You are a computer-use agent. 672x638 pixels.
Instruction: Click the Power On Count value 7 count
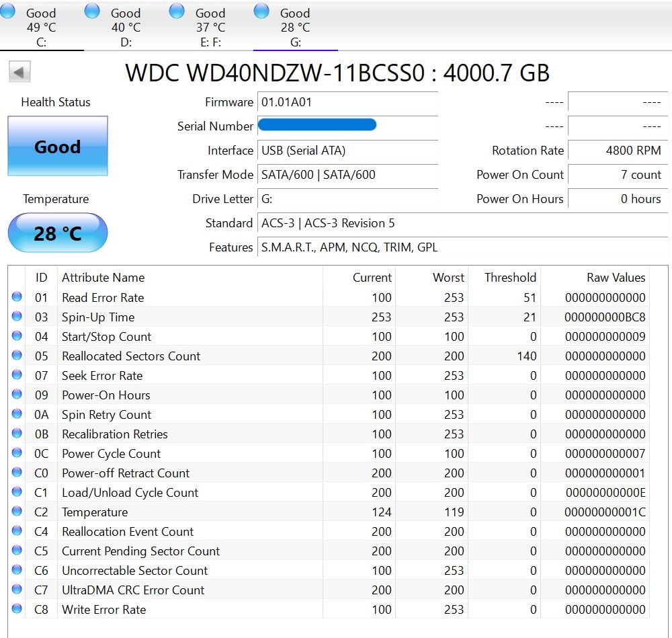tap(618, 175)
